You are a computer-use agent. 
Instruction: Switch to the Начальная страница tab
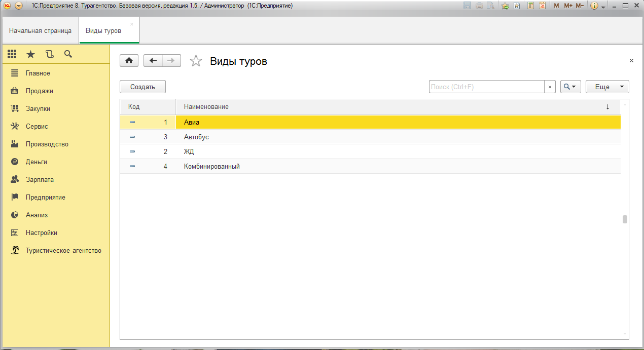(x=40, y=30)
